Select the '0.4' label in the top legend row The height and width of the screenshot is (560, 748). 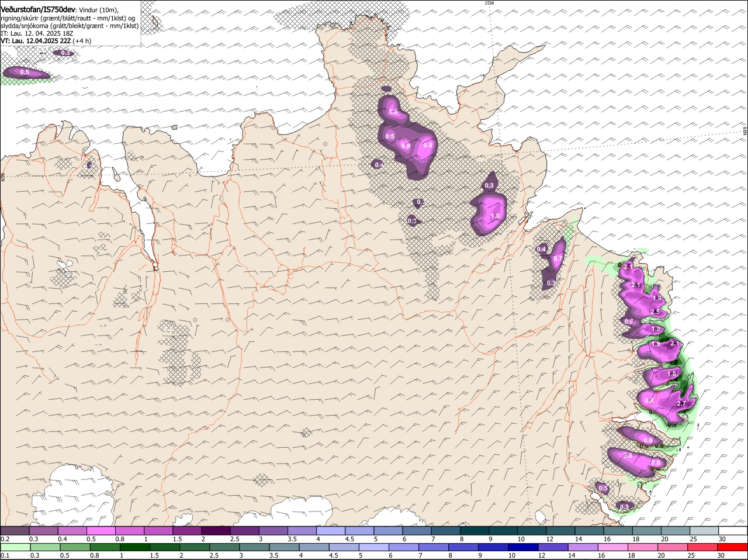63,539
